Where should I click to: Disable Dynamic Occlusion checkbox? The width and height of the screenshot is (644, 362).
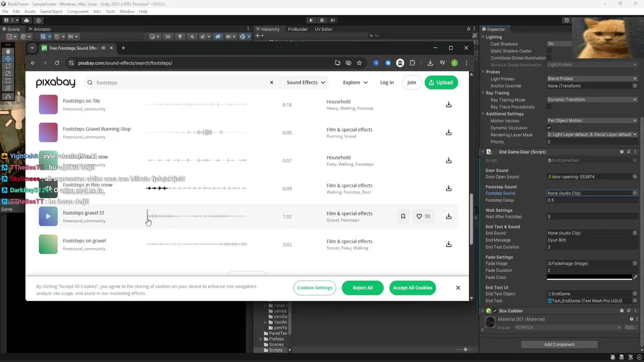click(x=549, y=128)
